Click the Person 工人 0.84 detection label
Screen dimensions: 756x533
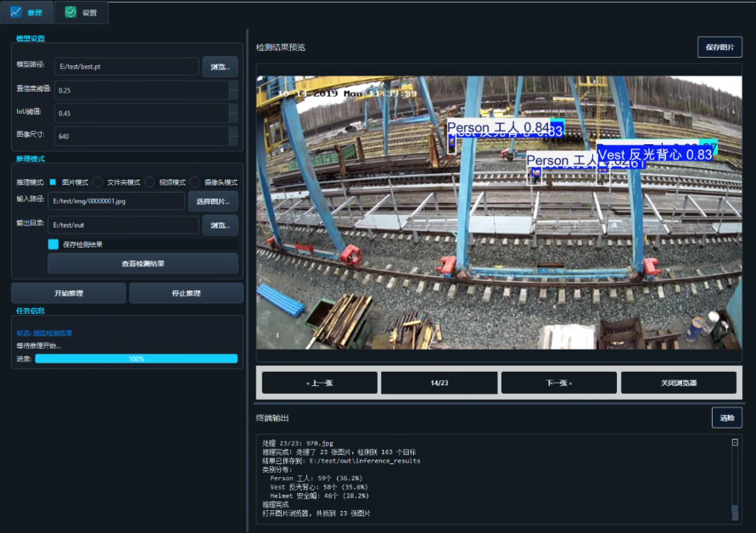click(x=498, y=127)
